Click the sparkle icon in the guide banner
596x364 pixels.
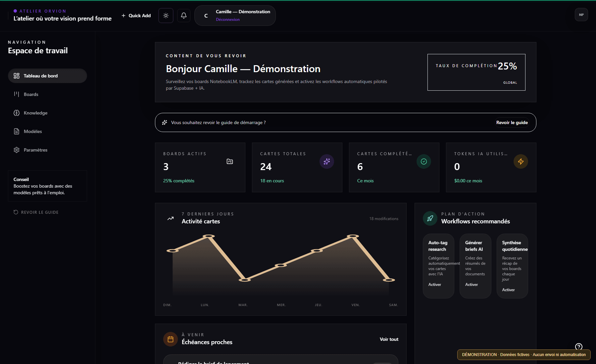[x=165, y=122]
